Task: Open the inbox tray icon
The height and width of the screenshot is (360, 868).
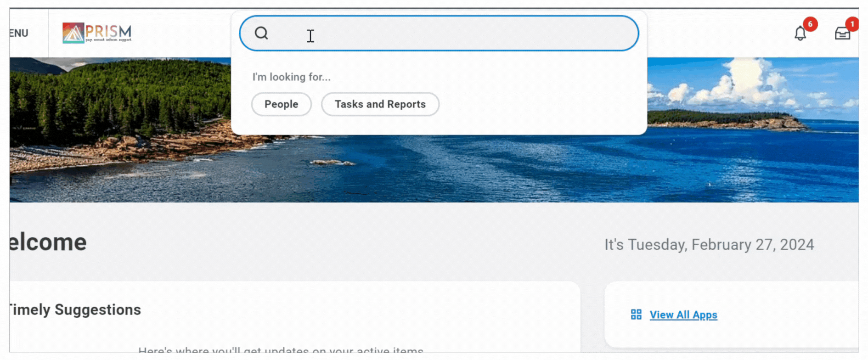Action: point(842,34)
